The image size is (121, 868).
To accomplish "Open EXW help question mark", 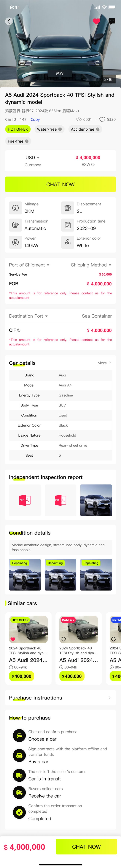I will pyautogui.click(x=93, y=164).
